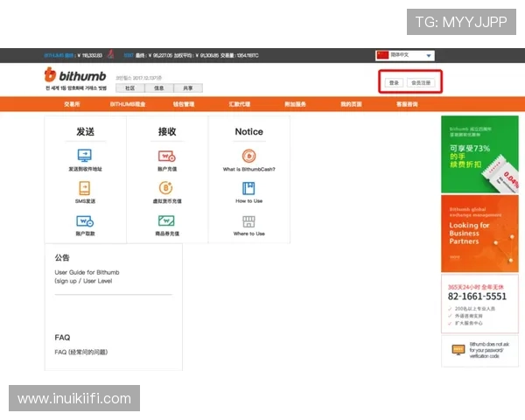The image size is (525, 420).
Task: Click the How to Use book icon
Action: [248, 188]
